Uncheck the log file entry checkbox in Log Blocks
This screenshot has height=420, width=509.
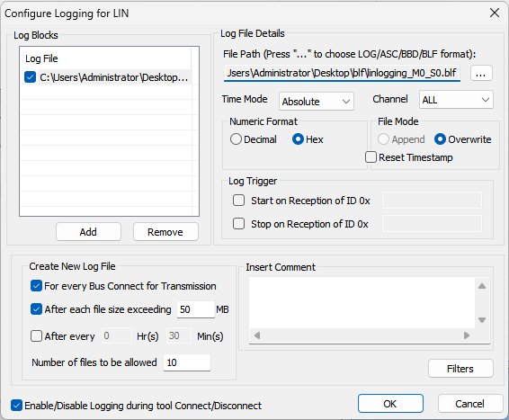point(31,77)
